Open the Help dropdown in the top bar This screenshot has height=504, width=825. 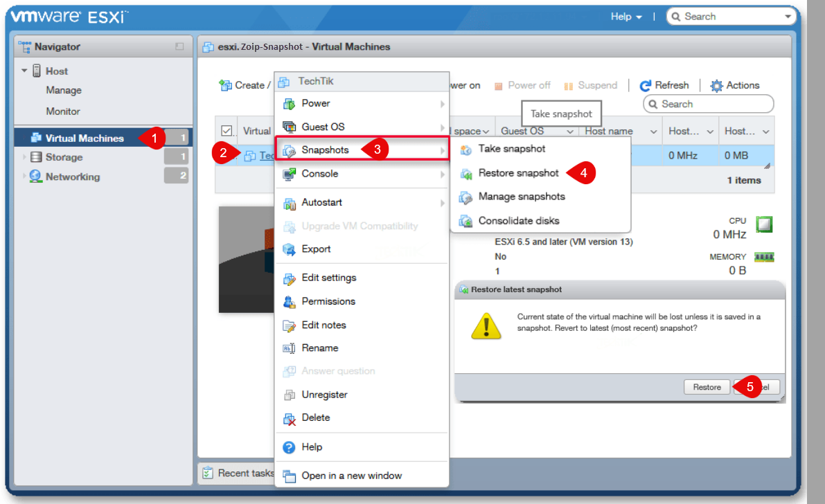click(626, 17)
